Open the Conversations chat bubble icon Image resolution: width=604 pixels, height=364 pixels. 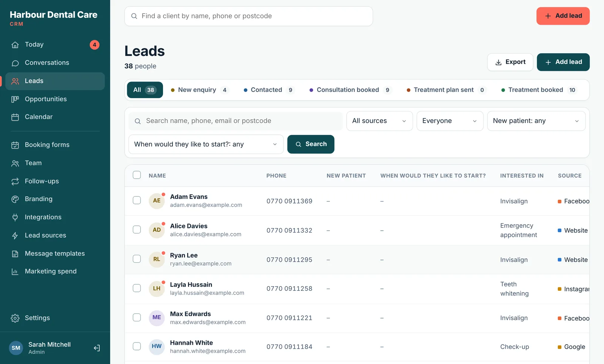[x=15, y=63]
